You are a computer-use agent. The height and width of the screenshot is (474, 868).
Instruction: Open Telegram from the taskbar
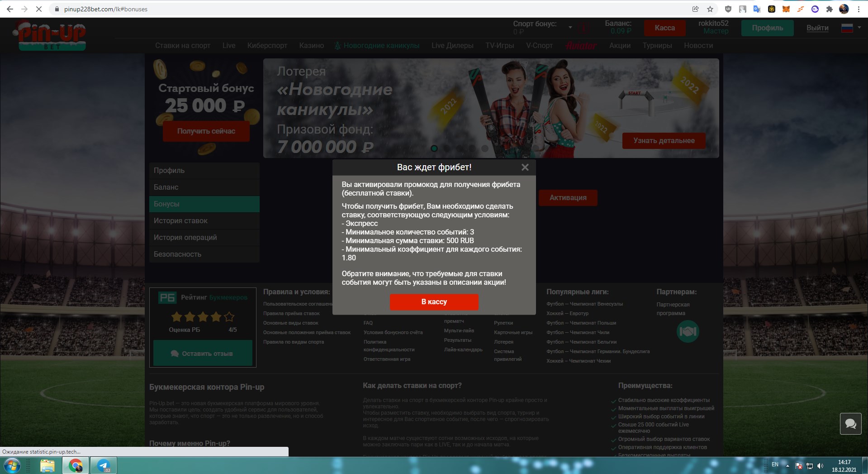point(104,465)
